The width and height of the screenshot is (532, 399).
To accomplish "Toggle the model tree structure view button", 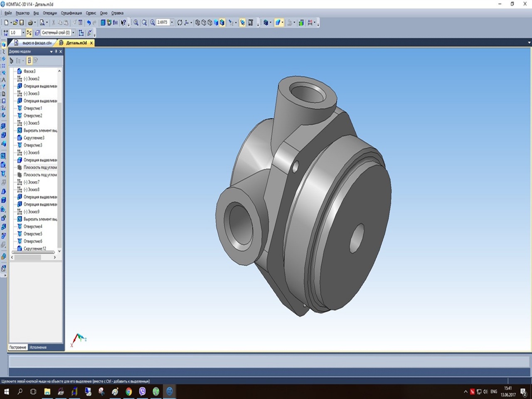I will tap(12, 61).
